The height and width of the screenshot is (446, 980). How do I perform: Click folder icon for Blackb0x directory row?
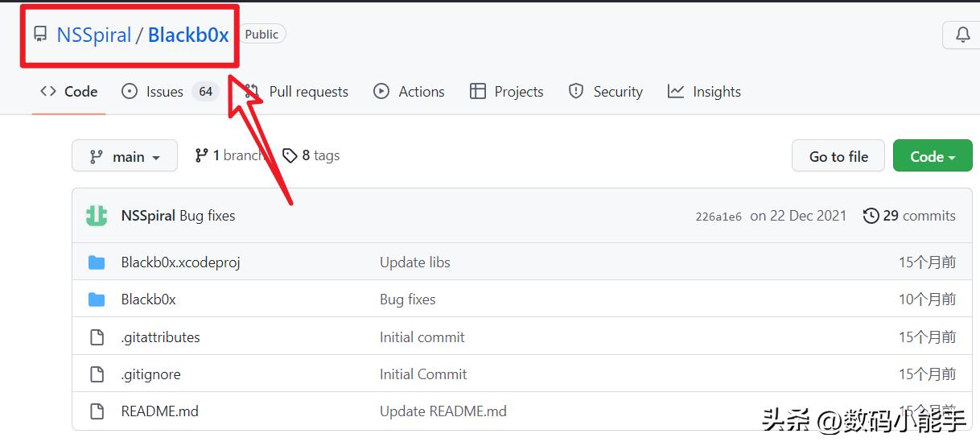coord(97,299)
